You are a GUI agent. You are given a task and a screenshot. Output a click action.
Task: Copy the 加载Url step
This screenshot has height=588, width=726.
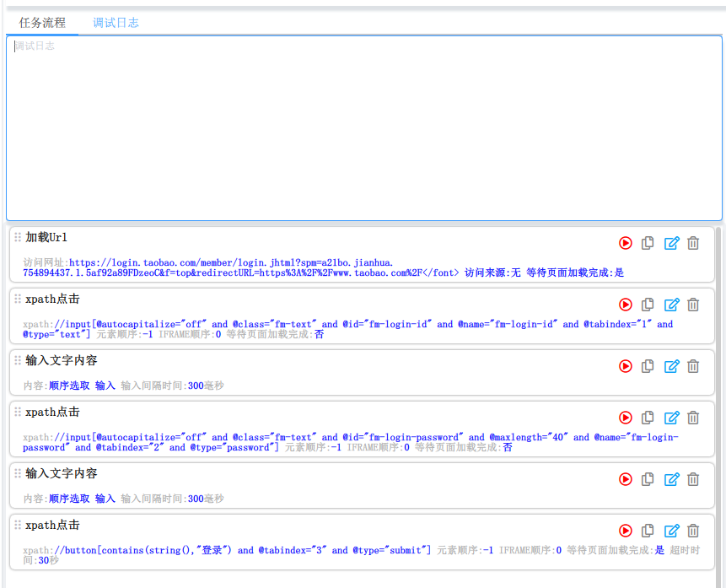tap(648, 243)
